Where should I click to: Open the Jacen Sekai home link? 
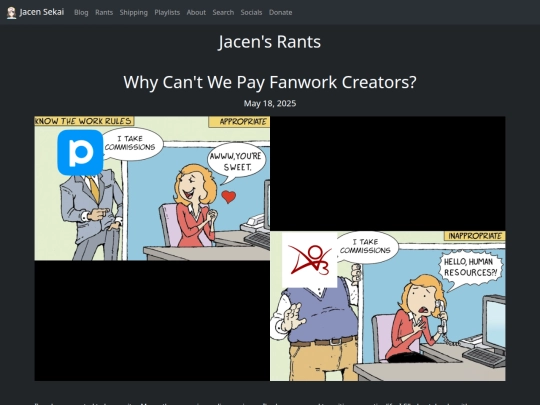(x=35, y=12)
